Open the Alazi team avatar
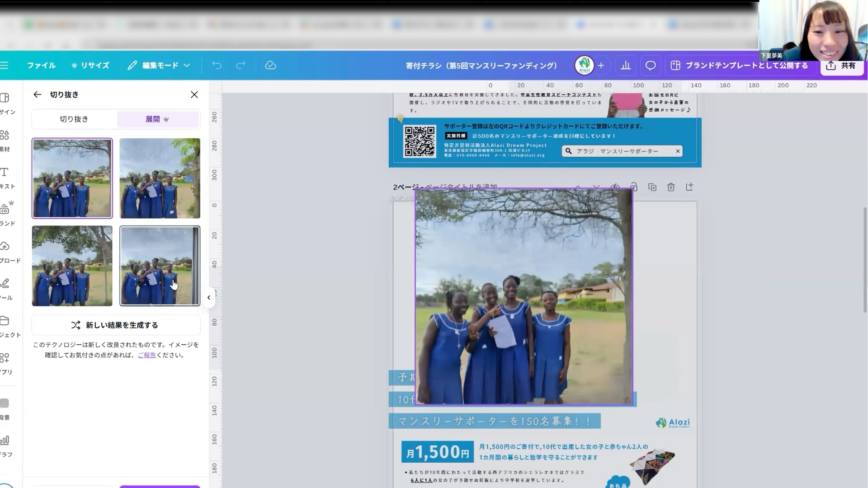Screen dimensions: 868x488 pos(584,66)
